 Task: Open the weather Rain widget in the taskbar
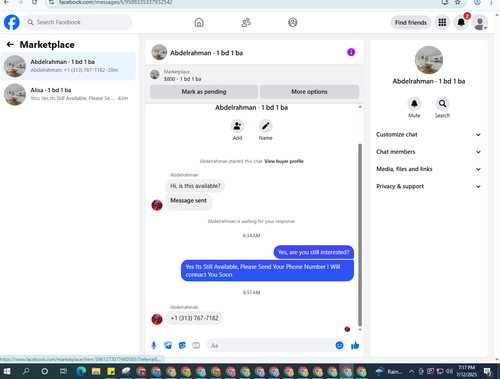[x=389, y=371]
